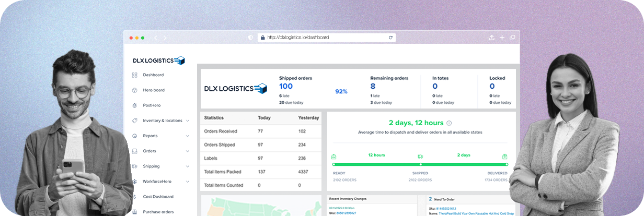Click the Dashboard grid icon in sidebar
The width and height of the screenshot is (644, 216).
(x=135, y=75)
